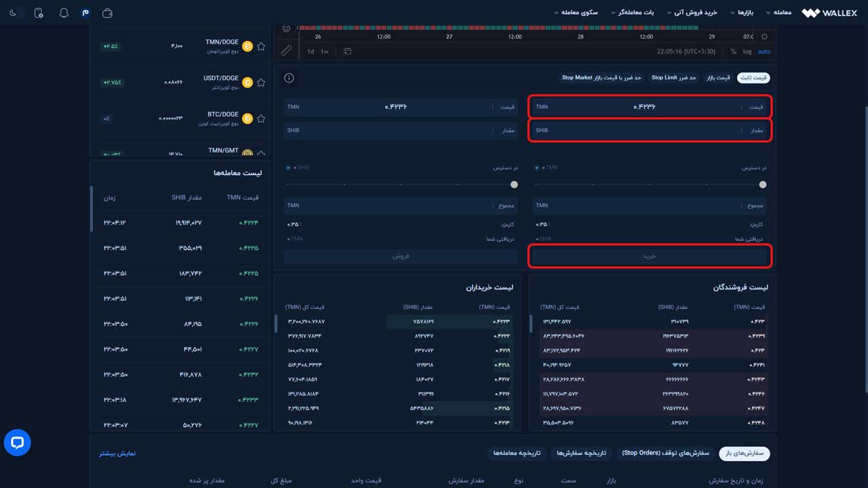Set chart range to 1w
The image size is (868, 488).
click(325, 52)
